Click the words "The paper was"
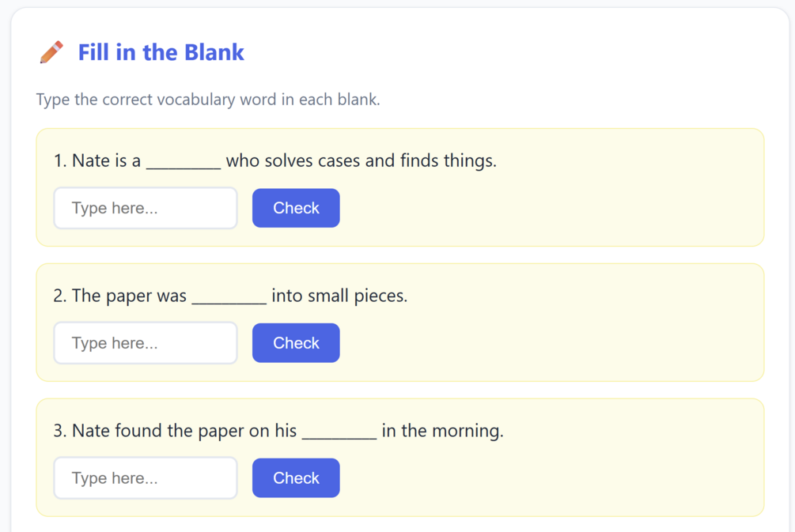Viewport: 795px width, 532px height. 129,296
